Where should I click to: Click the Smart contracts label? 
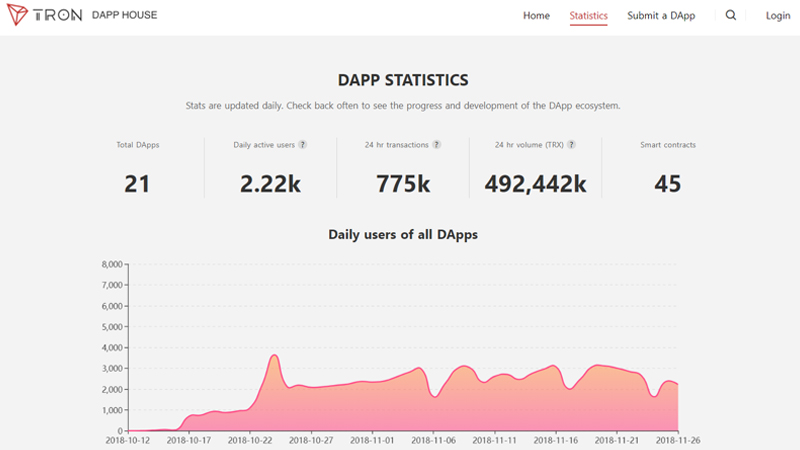[x=668, y=145]
